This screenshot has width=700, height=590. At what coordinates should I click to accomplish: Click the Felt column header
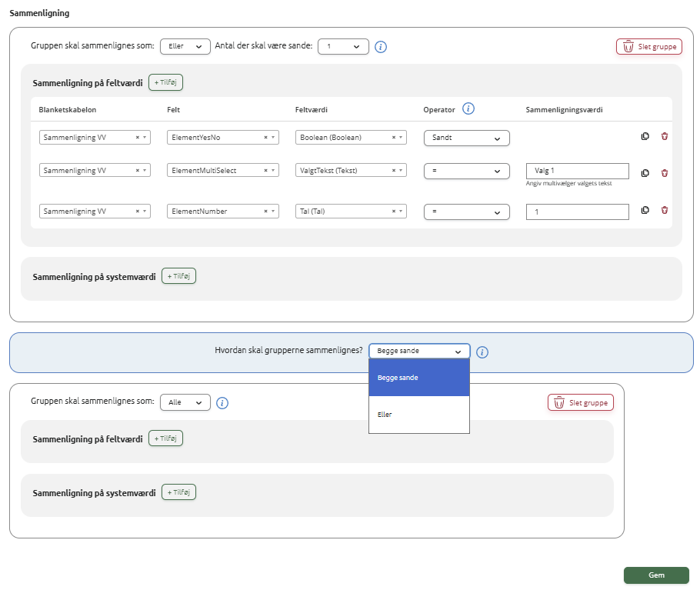click(173, 110)
